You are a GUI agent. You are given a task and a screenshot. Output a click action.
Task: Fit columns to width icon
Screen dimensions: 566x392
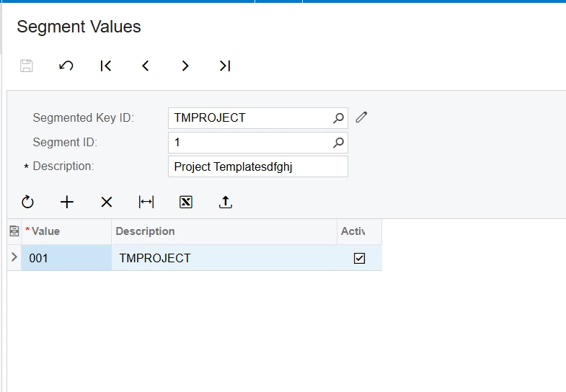(x=146, y=202)
